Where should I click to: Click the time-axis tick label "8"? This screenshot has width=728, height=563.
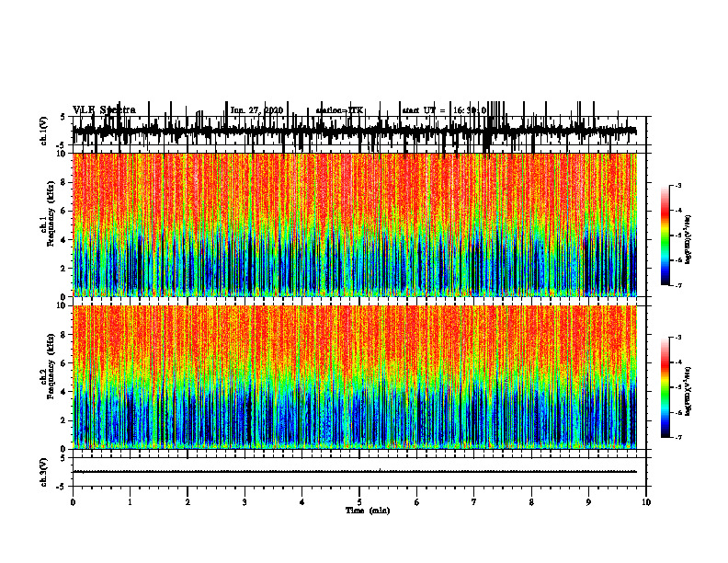(531, 502)
